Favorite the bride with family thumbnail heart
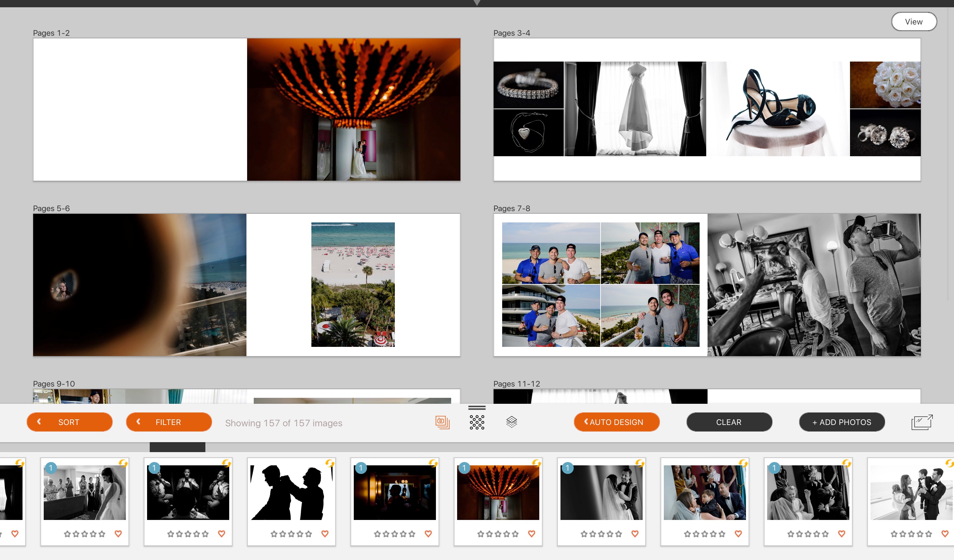 (x=118, y=534)
